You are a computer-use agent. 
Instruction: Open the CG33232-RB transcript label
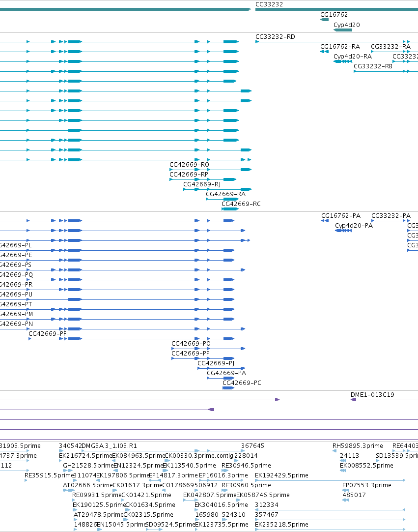tap(373, 66)
